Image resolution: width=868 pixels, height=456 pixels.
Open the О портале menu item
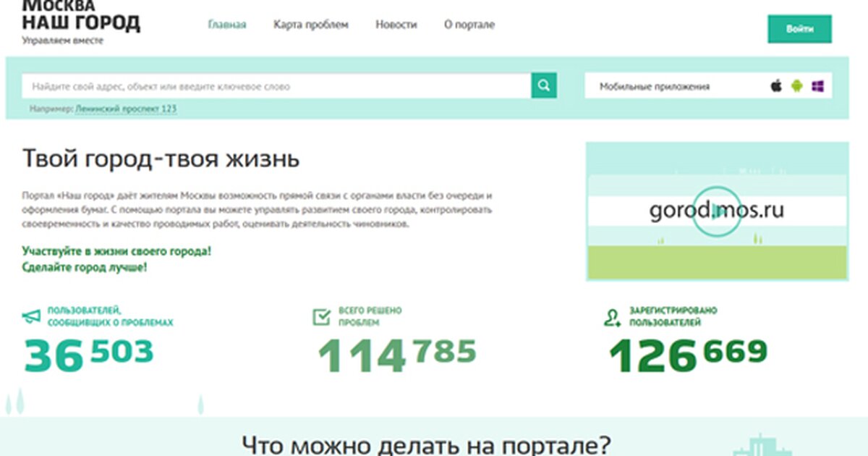(469, 25)
